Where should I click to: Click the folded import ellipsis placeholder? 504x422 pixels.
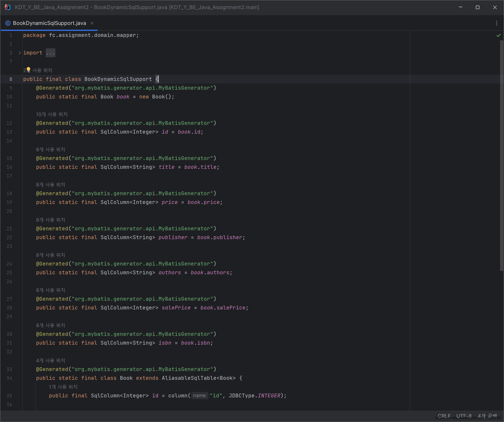tap(50, 53)
